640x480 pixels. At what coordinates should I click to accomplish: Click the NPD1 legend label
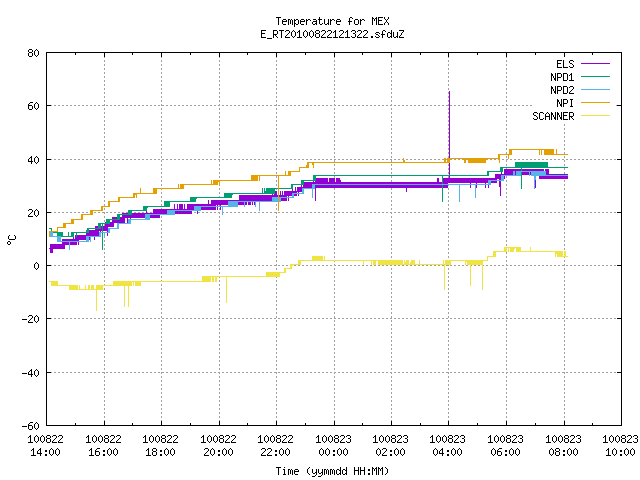click(x=562, y=77)
